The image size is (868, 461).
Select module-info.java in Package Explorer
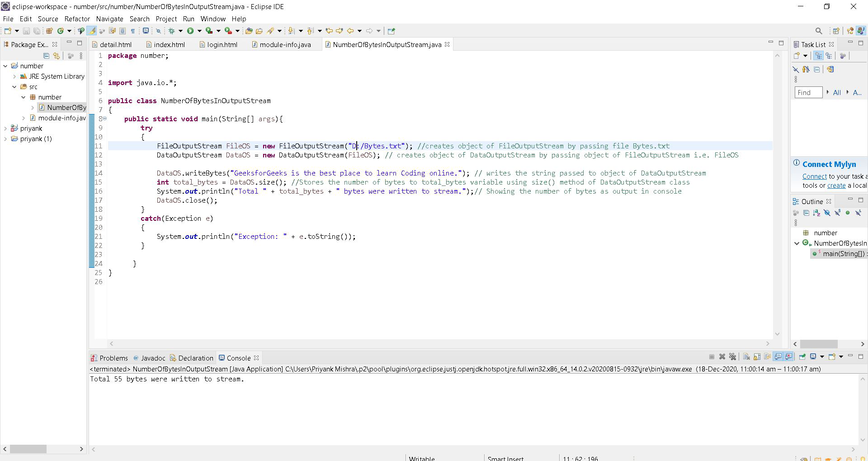pos(58,118)
